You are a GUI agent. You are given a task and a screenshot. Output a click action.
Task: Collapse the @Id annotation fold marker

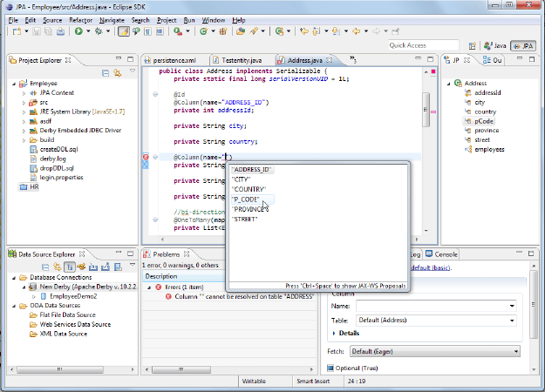pyautogui.click(x=155, y=94)
